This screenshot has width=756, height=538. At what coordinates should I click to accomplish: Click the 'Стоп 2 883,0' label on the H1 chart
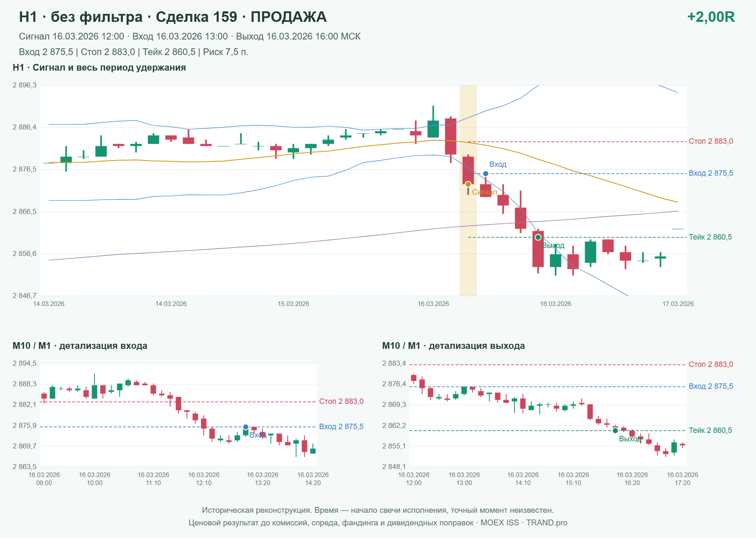pos(711,141)
